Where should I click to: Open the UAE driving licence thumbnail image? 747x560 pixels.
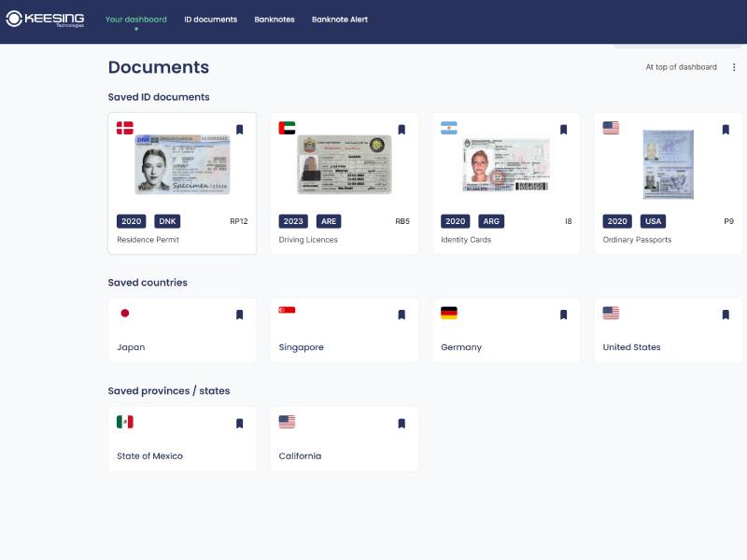[x=345, y=164]
